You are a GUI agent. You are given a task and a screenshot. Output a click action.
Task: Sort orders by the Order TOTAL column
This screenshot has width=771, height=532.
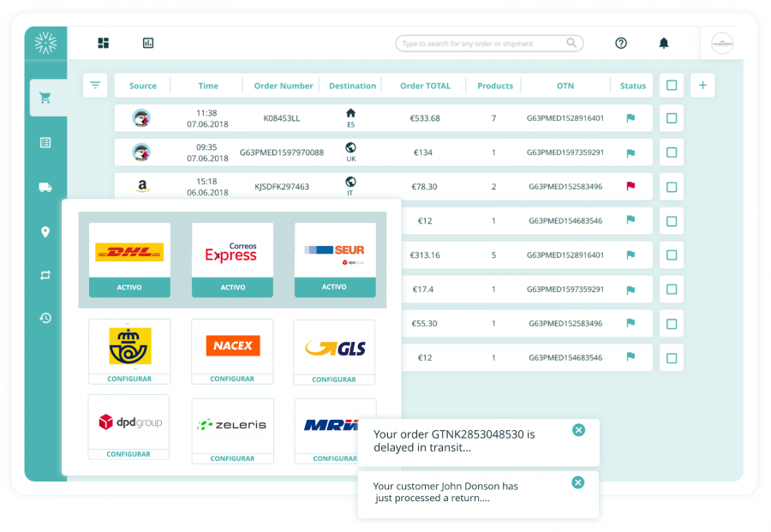tap(424, 86)
